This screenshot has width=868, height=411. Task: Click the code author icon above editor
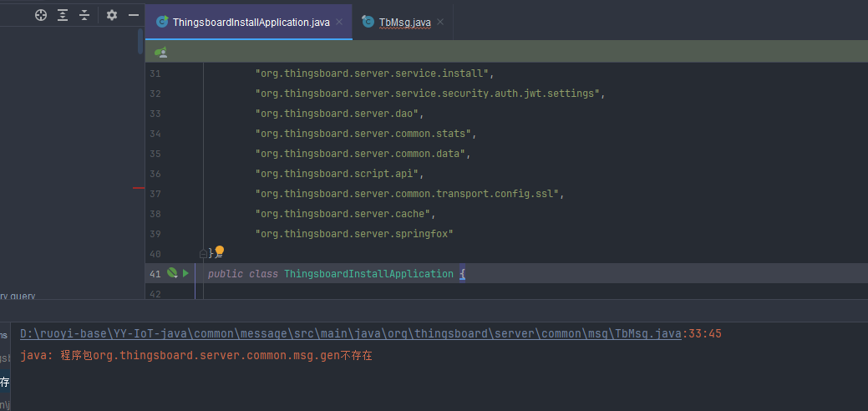(x=161, y=52)
